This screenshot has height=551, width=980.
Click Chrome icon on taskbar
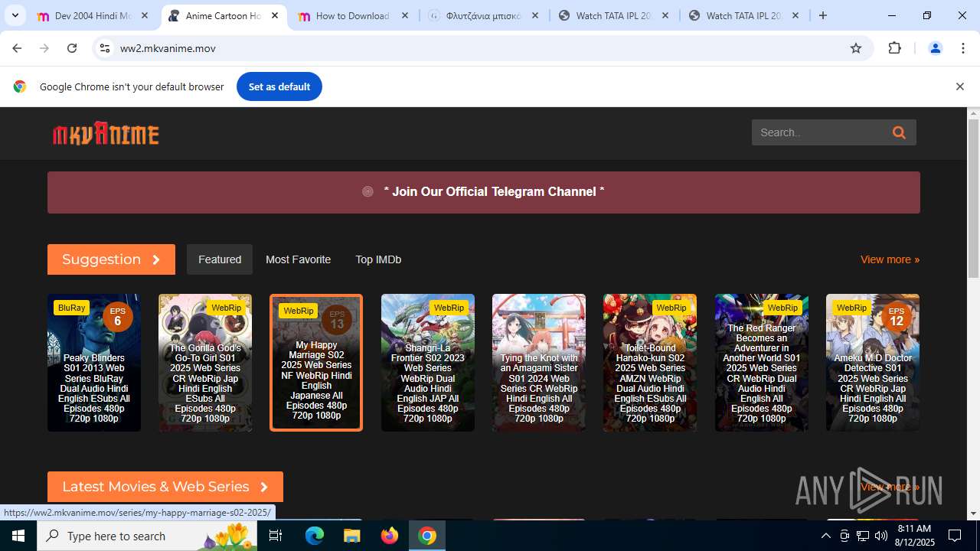coord(427,536)
